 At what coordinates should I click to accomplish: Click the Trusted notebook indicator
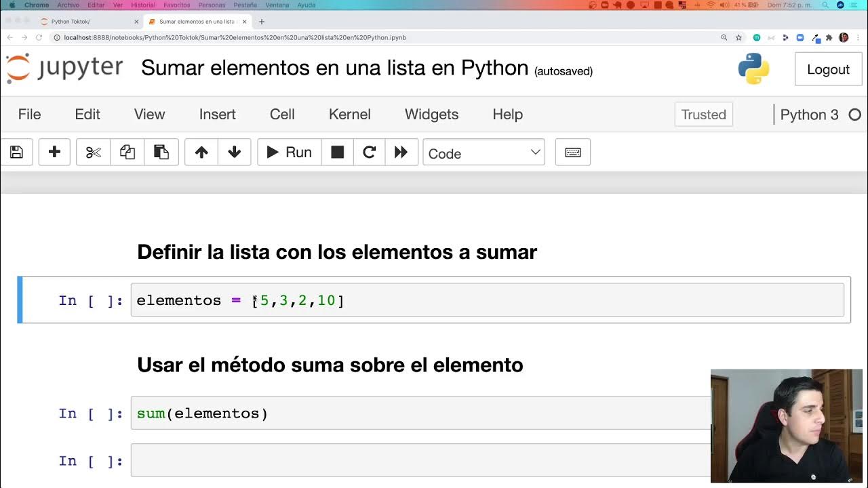click(703, 115)
